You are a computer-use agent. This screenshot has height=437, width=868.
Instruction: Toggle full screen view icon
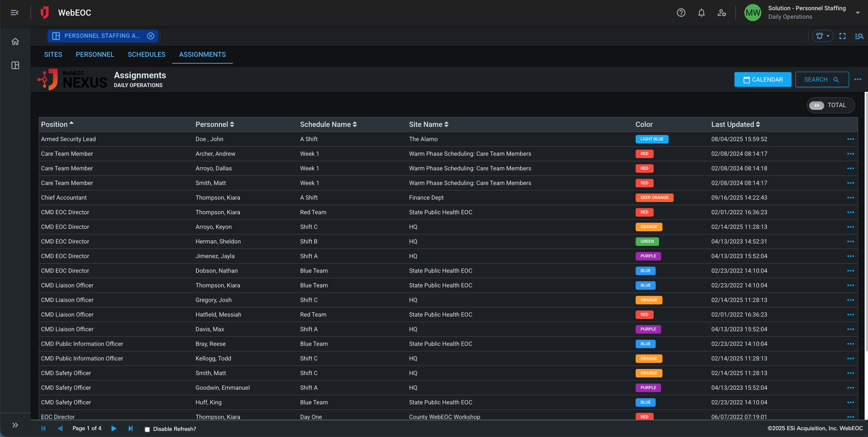click(842, 36)
